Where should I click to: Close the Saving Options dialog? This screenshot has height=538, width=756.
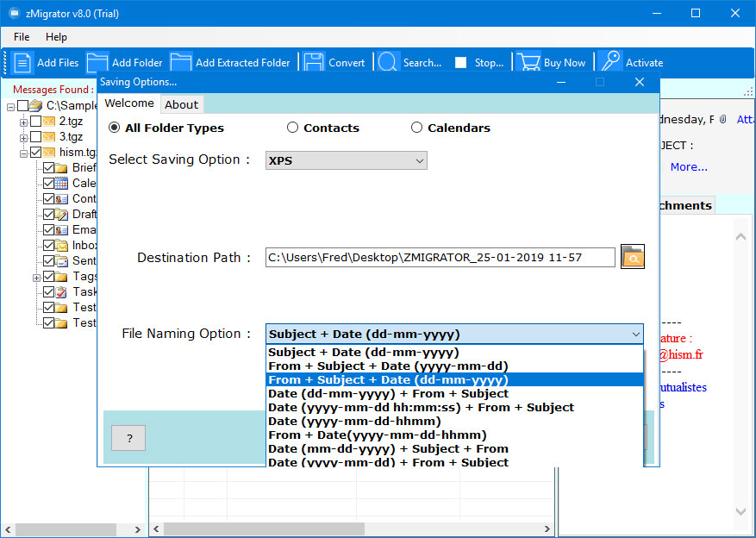640,82
